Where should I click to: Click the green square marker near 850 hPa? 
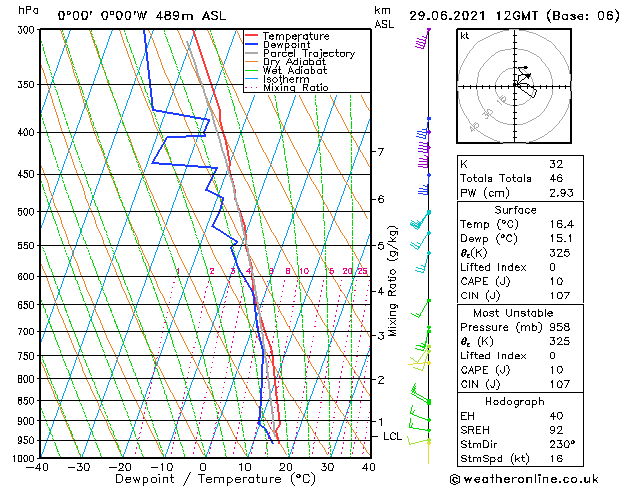(x=429, y=402)
